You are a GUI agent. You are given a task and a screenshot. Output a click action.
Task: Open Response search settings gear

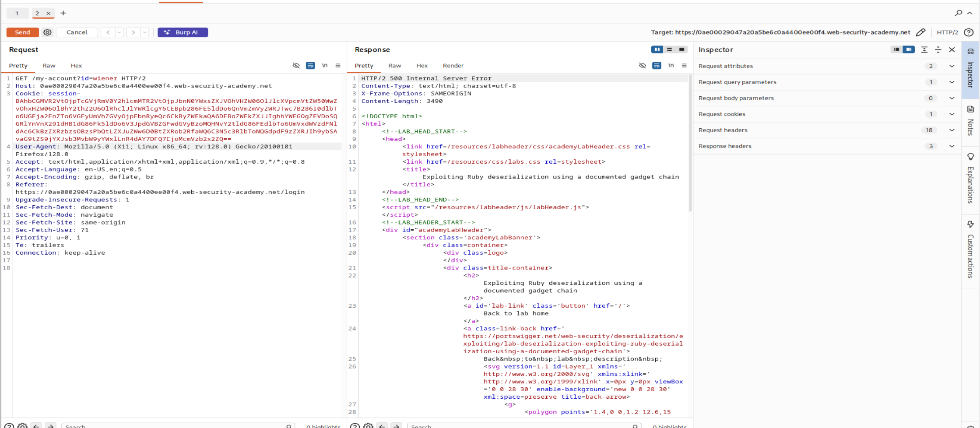click(368, 425)
